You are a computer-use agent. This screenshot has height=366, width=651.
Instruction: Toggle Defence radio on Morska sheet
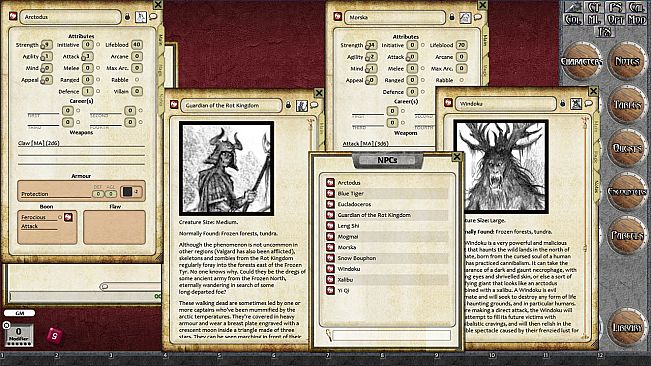click(x=423, y=91)
